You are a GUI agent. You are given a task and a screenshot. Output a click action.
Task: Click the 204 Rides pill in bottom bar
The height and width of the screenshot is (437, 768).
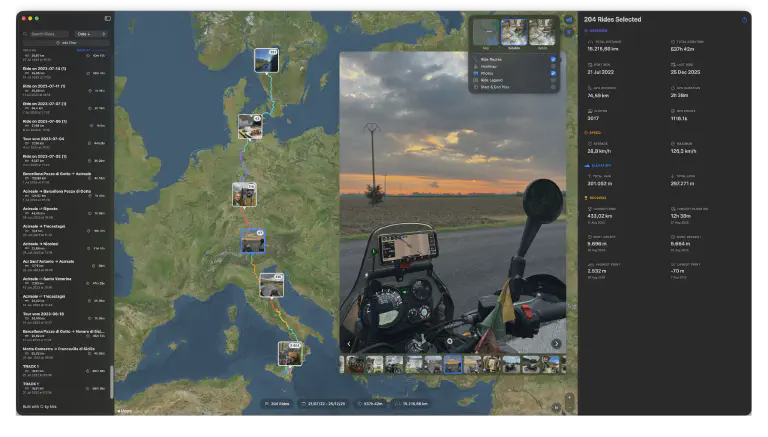point(277,404)
